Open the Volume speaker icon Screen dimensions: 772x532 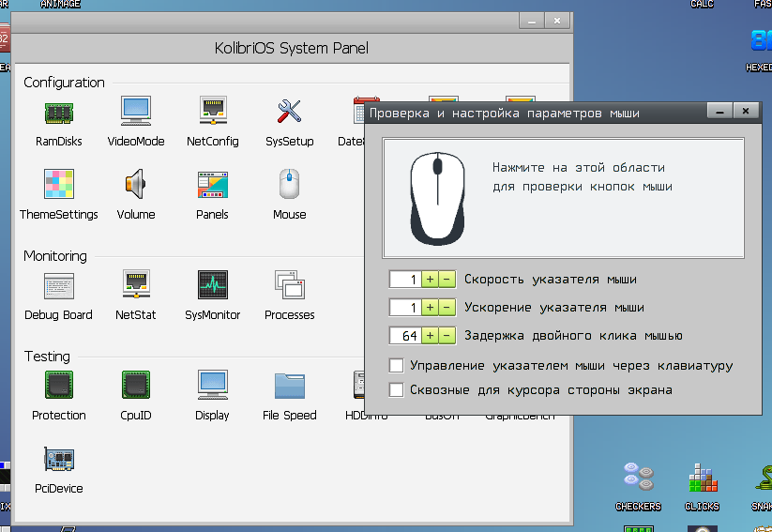coord(136,185)
